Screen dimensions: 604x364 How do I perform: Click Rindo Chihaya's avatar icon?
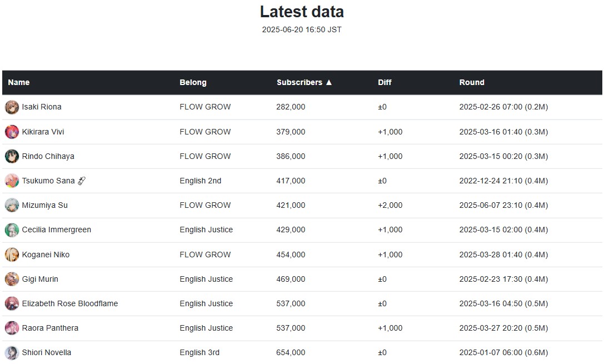[x=12, y=156]
